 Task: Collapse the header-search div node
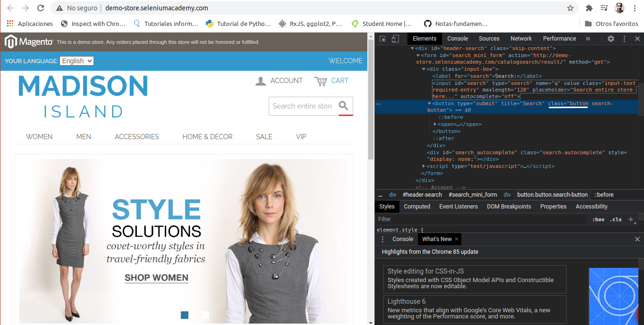click(412, 48)
